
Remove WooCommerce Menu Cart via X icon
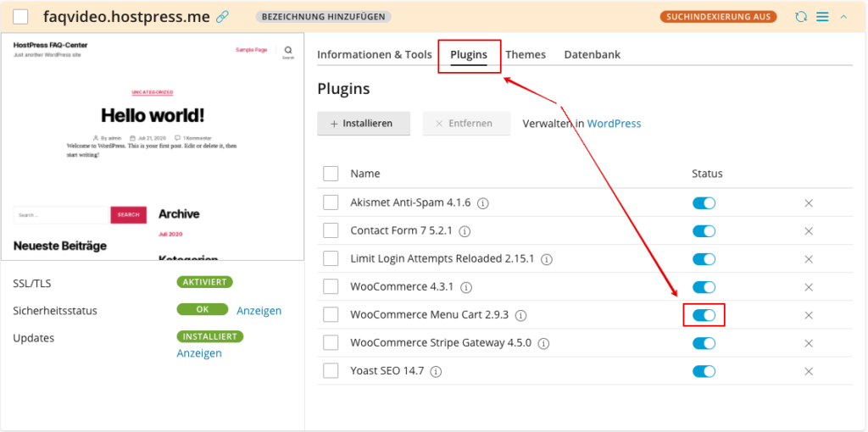click(808, 315)
